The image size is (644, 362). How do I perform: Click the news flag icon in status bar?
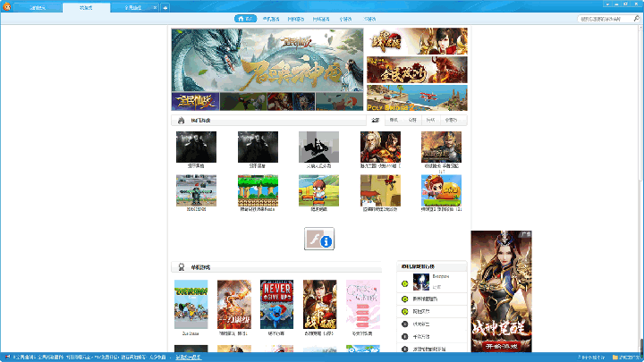[x=7, y=358]
